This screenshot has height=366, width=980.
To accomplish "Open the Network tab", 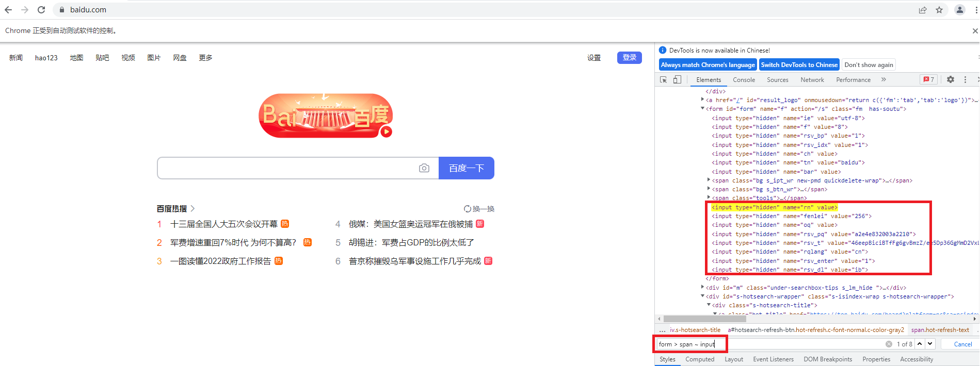I will click(x=812, y=80).
